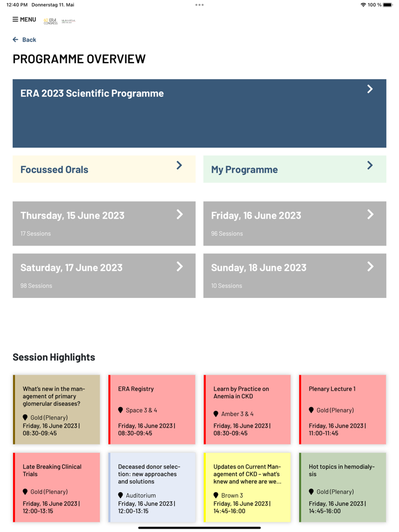This screenshot has width=399, height=532.
Task: Open Saturday, 17 June 2023 sessions
Action: coord(104,276)
